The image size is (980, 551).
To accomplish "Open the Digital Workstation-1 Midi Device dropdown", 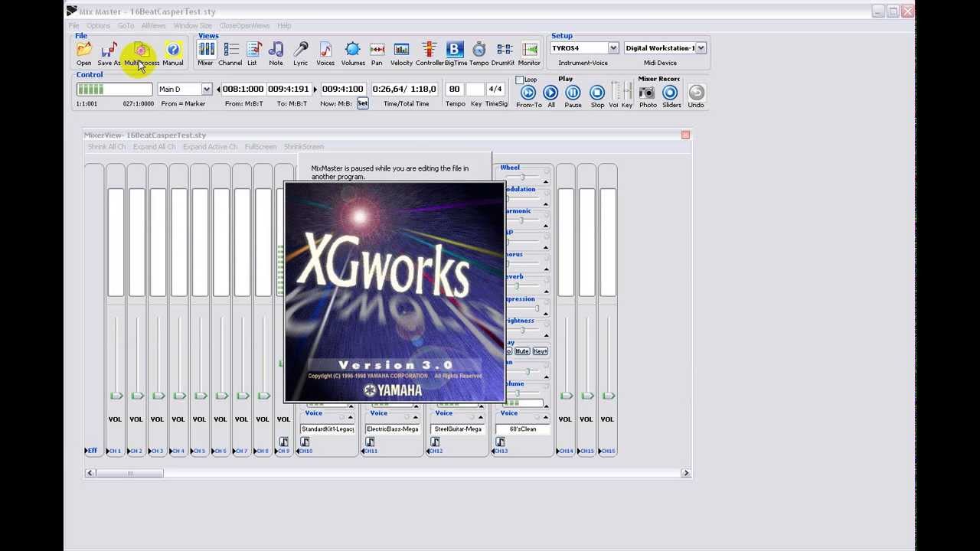I will [701, 48].
